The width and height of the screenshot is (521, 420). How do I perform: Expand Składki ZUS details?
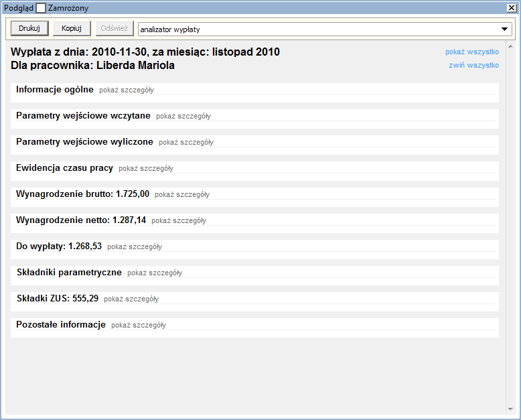(x=131, y=299)
